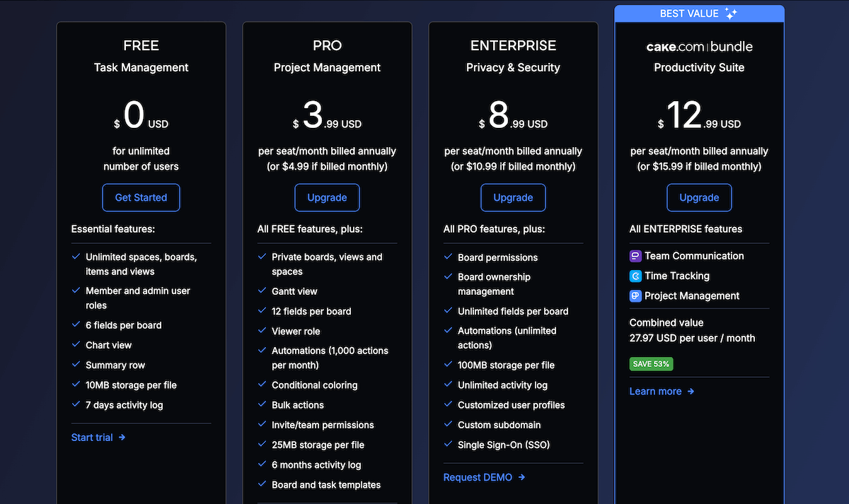The image size is (849, 504).
Task: Click the checkmark beside Gantt view
Action: (x=260, y=291)
